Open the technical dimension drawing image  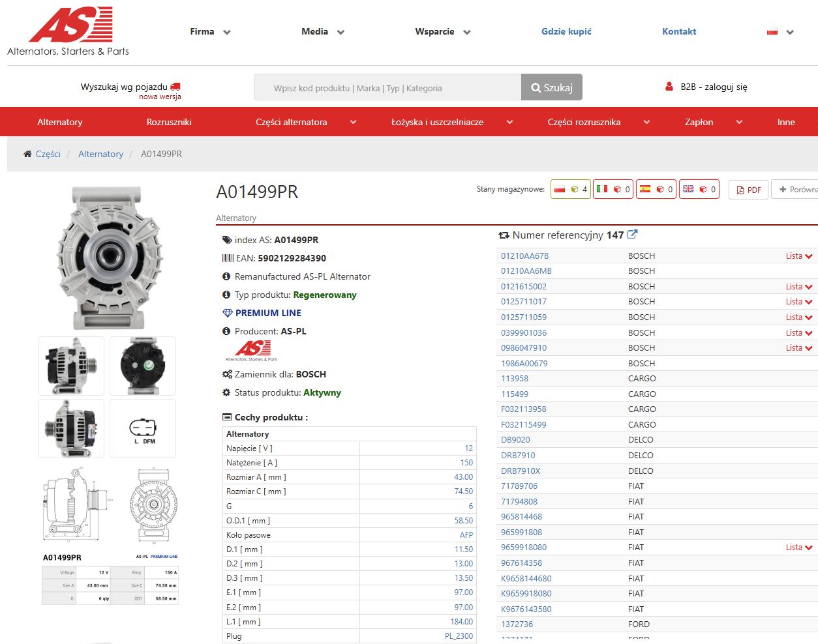pos(110,536)
